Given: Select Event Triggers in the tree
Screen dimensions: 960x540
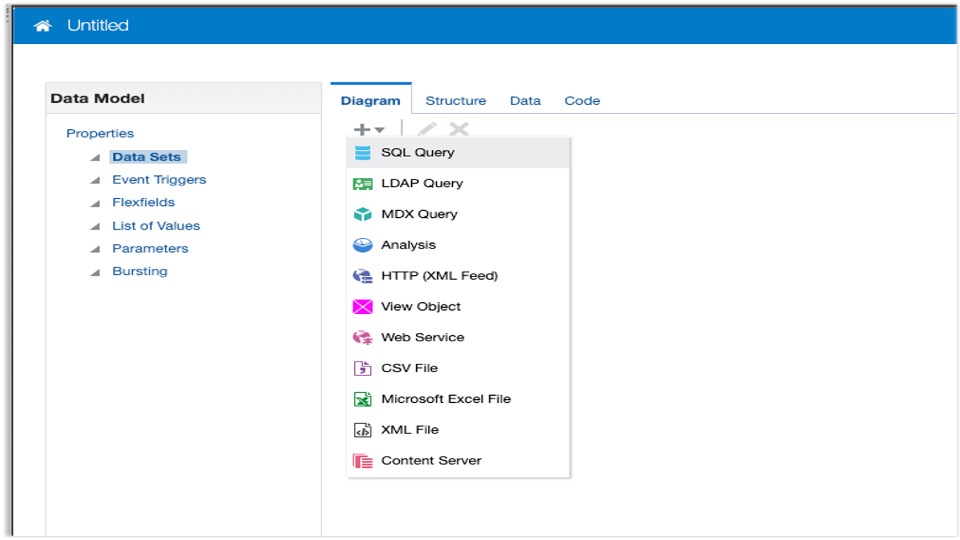Looking at the screenshot, I should pos(159,179).
